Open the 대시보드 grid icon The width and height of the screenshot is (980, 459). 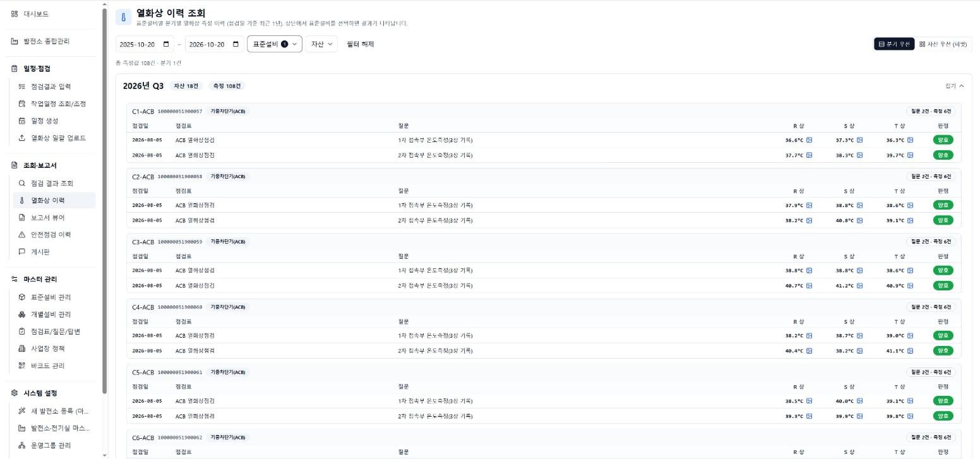point(15,13)
